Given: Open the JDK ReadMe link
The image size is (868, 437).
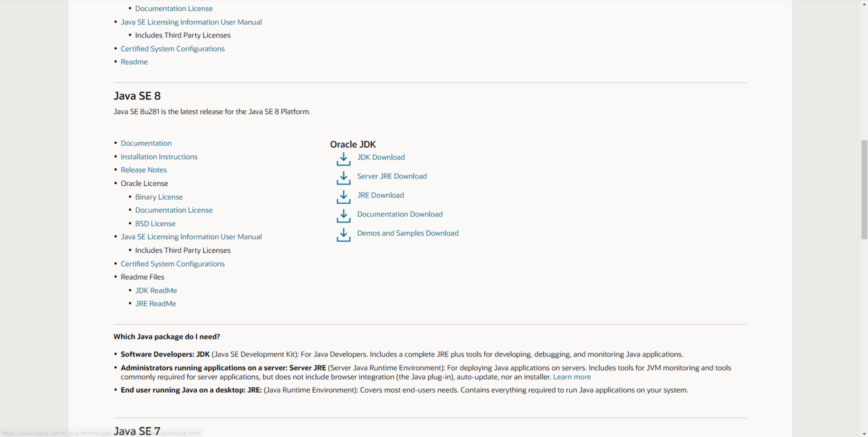Looking at the screenshot, I should pyautogui.click(x=156, y=291).
